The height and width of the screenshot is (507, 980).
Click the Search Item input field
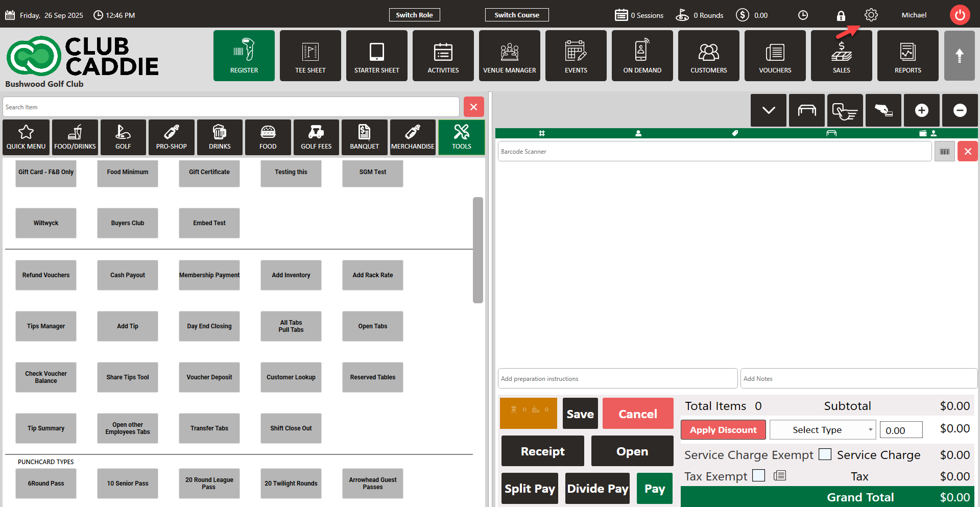[231, 107]
